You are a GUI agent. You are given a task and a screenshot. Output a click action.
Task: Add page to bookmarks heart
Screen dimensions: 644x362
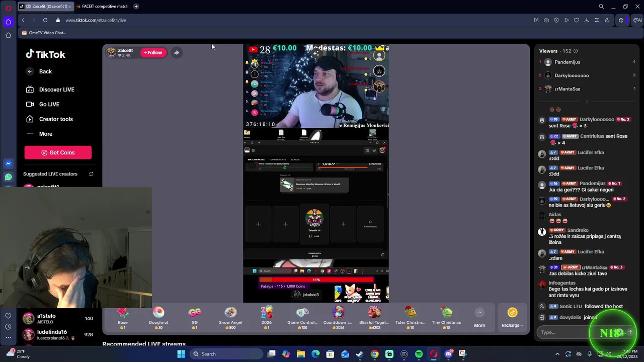tap(577, 20)
